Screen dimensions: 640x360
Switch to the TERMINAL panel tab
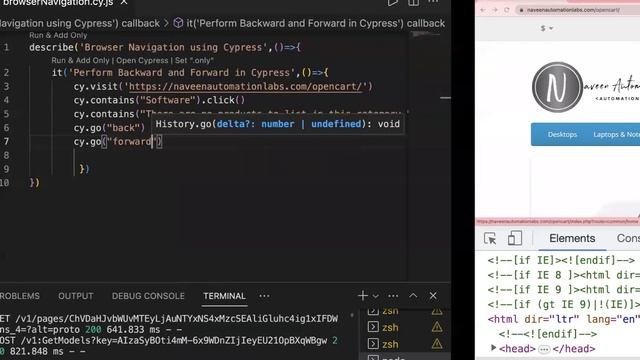coord(224,296)
